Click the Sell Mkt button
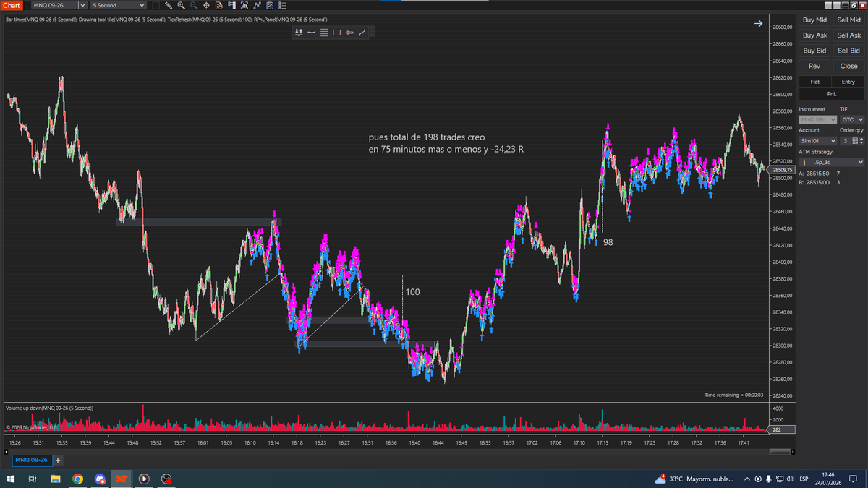This screenshot has height=488, width=868. pos(849,20)
